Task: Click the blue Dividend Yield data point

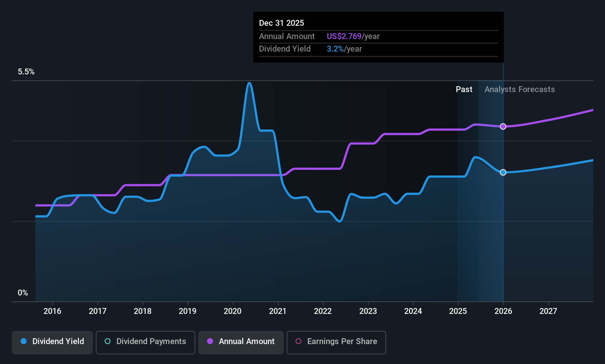Action: [503, 172]
